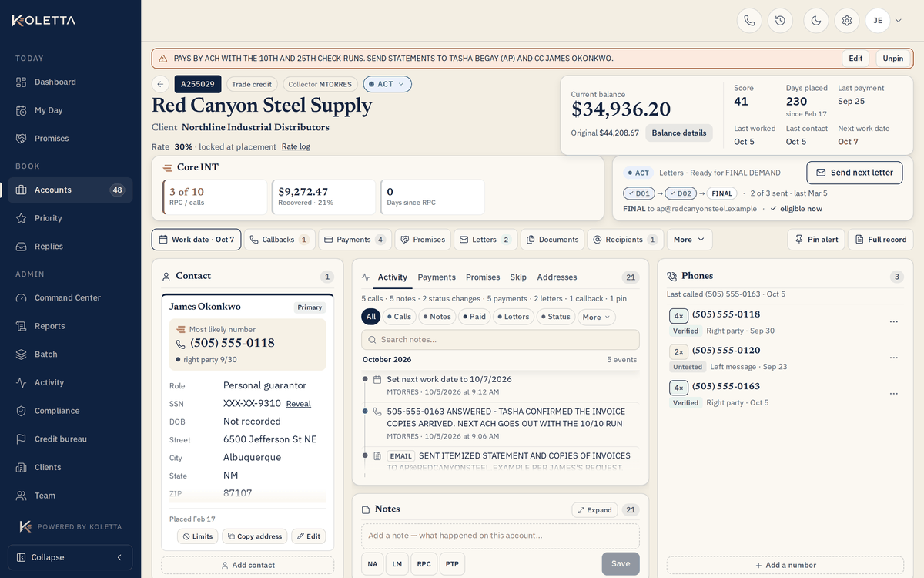
Task: Open Batch in the sidebar
Action: pos(70,355)
